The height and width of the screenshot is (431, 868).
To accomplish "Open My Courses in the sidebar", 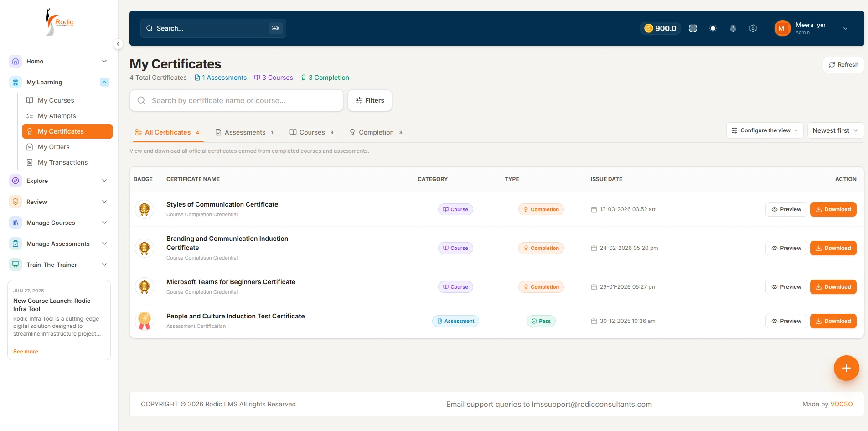I will pyautogui.click(x=67, y=100).
